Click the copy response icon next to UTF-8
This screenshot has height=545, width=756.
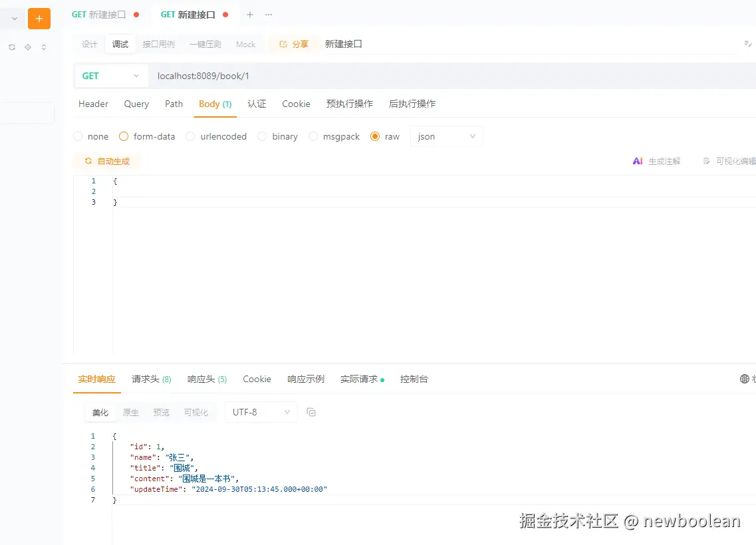click(x=311, y=412)
